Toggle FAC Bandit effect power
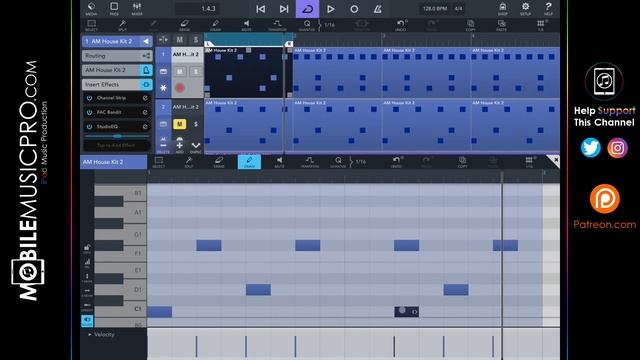 point(89,112)
